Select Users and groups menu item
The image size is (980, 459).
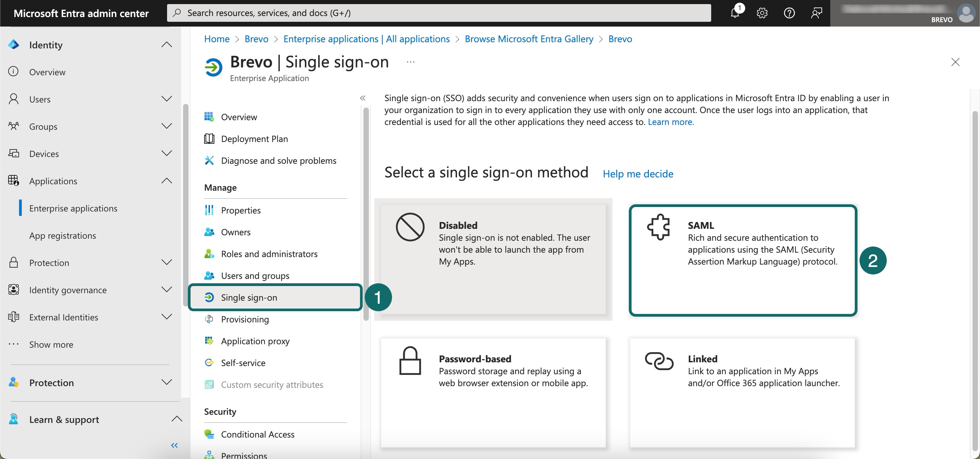255,275
